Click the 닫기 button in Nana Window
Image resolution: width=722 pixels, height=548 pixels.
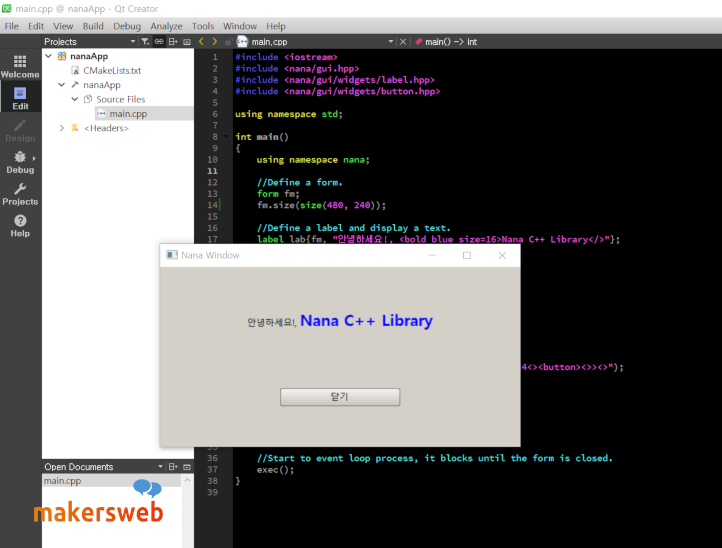340,397
